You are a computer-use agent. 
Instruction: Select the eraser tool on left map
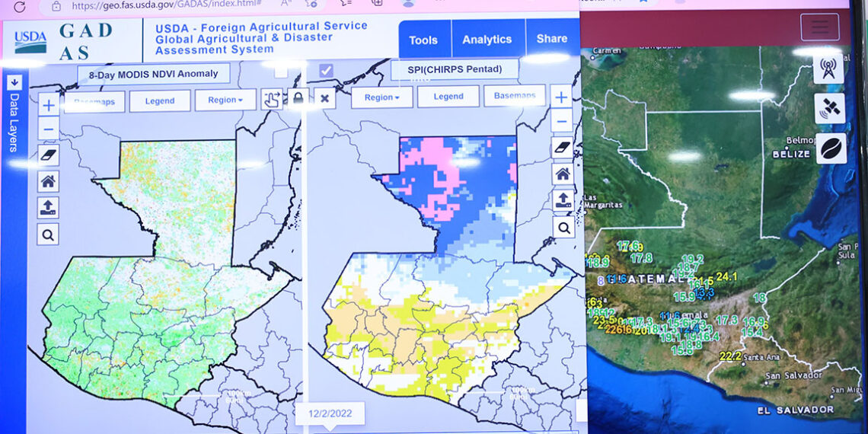pos(48,155)
